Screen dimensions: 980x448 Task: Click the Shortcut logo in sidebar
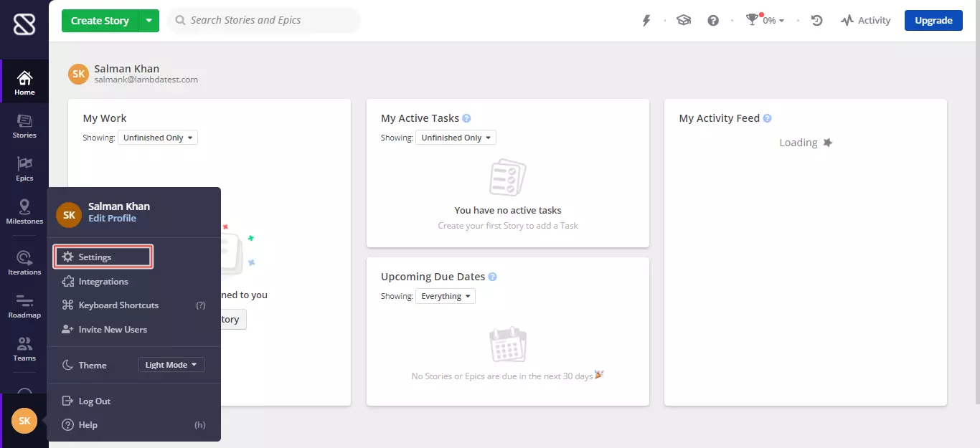point(24,24)
